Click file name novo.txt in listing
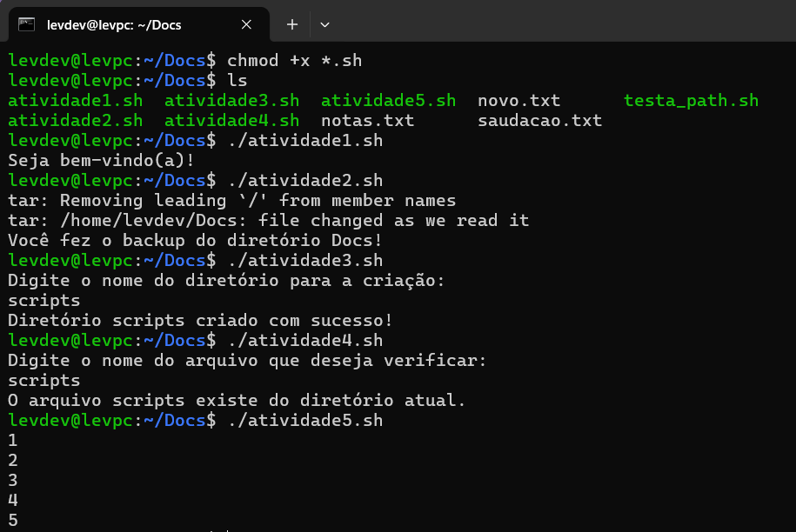 [x=518, y=101]
